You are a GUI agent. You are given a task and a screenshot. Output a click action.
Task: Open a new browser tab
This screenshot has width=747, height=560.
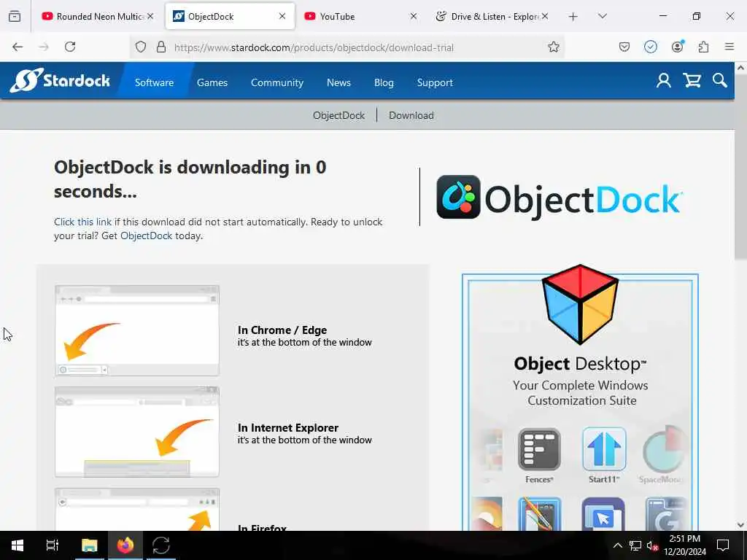573,17
